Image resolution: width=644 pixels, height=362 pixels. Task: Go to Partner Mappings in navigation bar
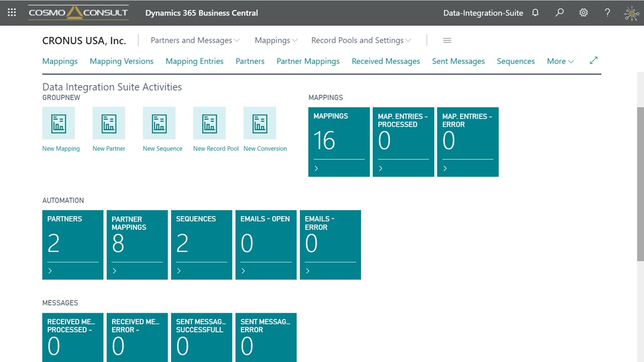308,61
